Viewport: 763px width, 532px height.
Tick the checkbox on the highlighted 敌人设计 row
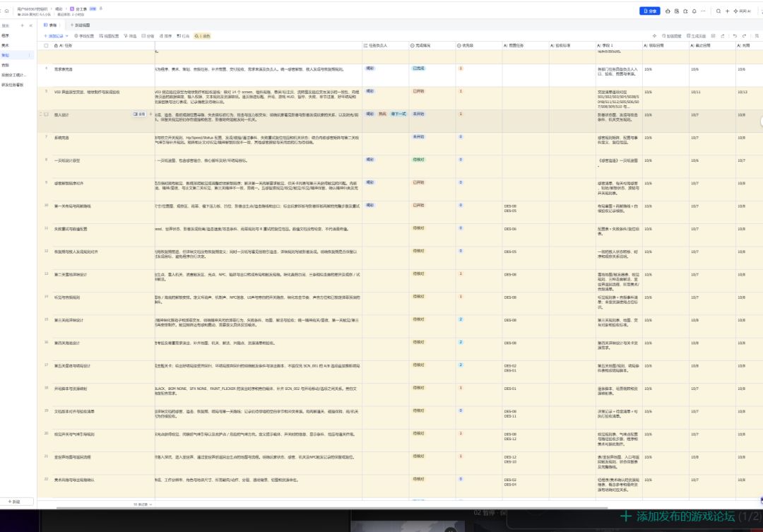(x=46, y=114)
